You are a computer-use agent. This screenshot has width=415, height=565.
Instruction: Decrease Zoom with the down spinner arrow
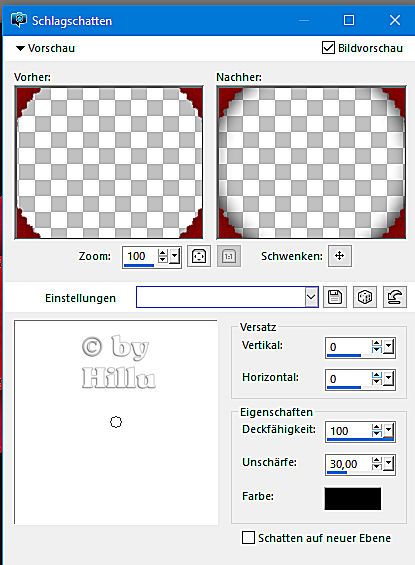(163, 260)
